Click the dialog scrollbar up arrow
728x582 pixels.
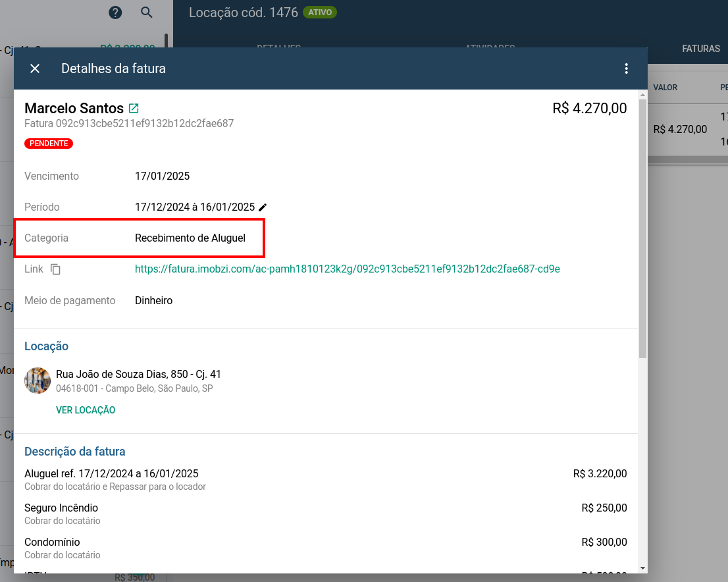(642, 95)
